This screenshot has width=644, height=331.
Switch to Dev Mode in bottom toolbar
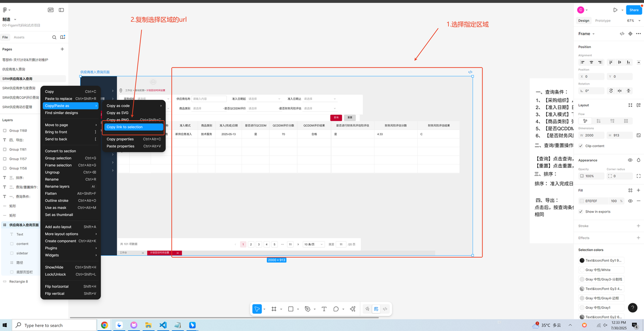click(385, 309)
